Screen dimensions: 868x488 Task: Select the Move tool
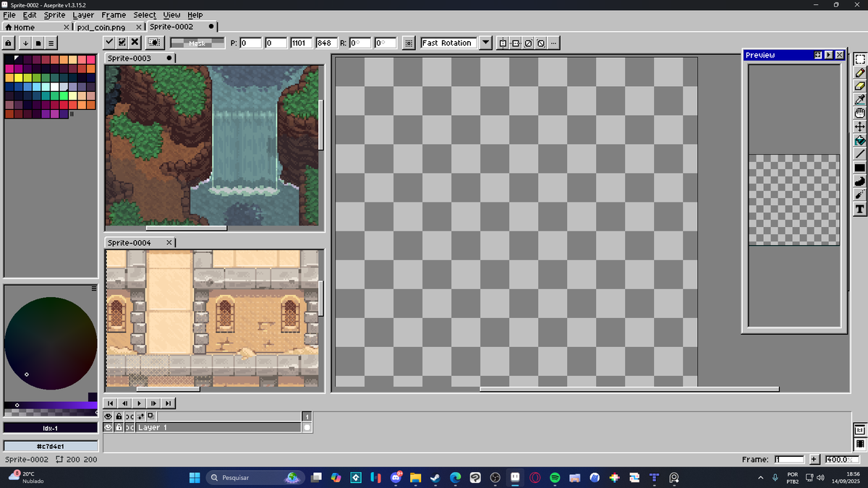coord(860,127)
